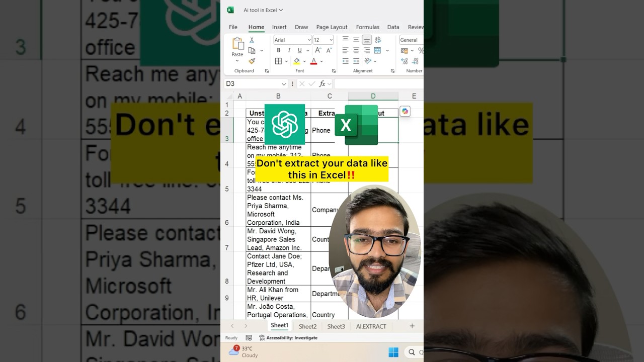Open the font color dropdown arrow

[321, 61]
